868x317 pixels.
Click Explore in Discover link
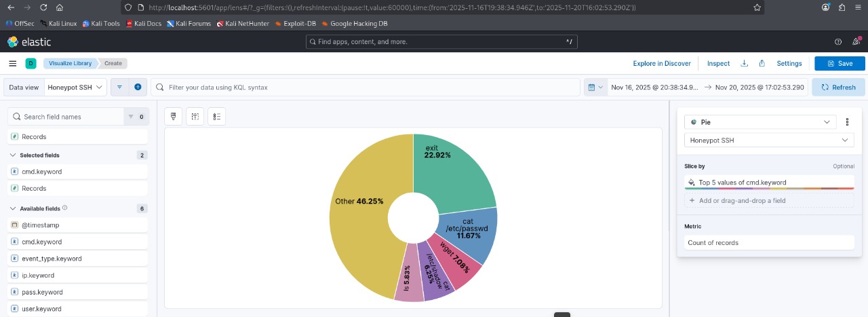661,63
